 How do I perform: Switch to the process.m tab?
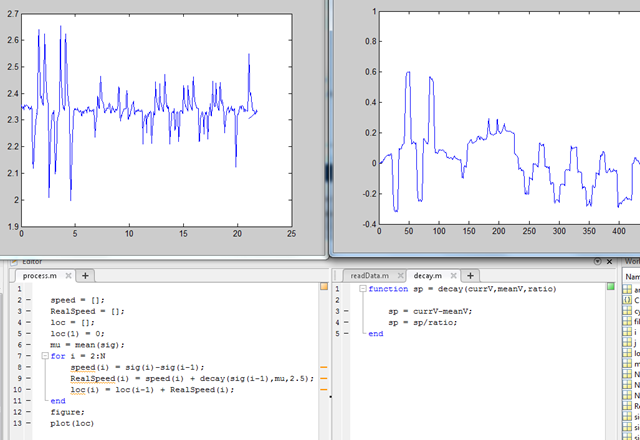point(40,276)
